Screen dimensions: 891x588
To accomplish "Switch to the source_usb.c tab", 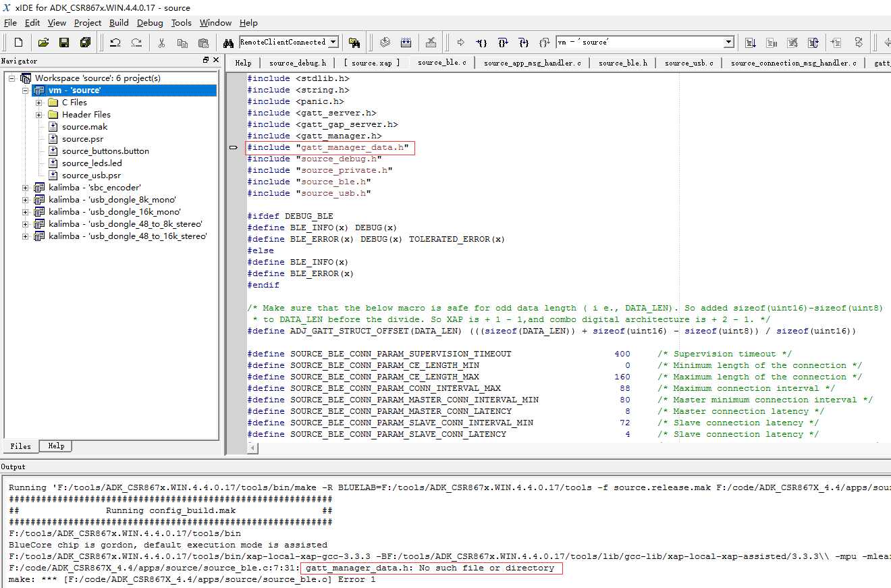I will coord(688,63).
